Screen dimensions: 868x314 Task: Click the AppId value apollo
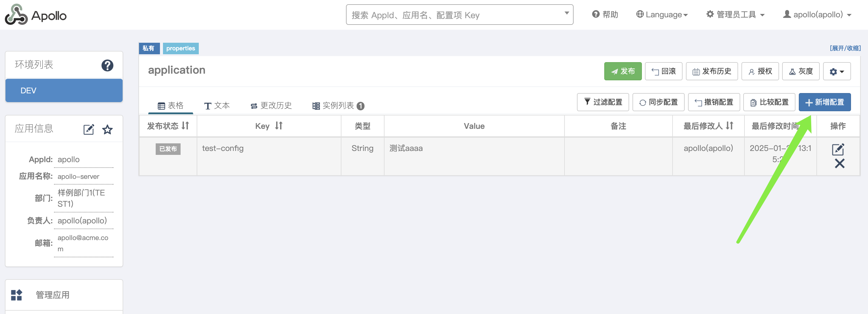[x=68, y=159]
